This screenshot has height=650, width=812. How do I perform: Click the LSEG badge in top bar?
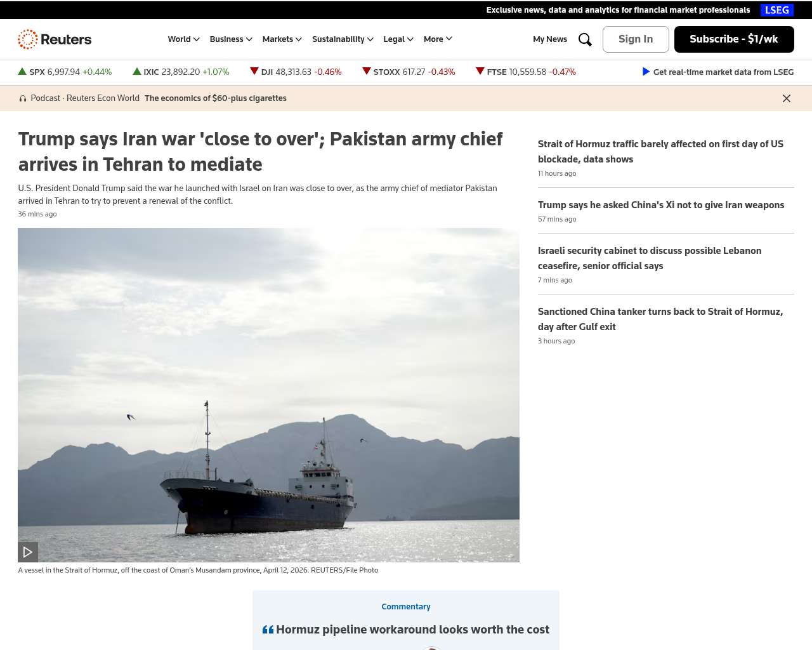click(x=777, y=10)
